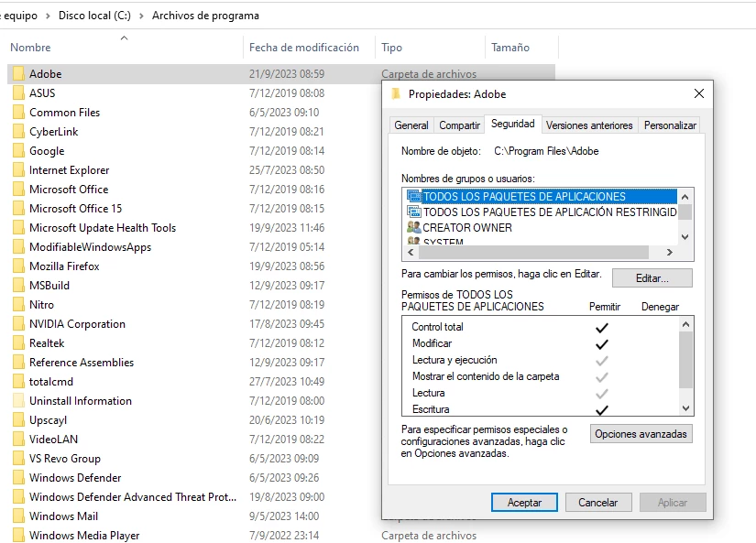
Task: Click up arrow of permissions list scrollbar
Action: (685, 324)
